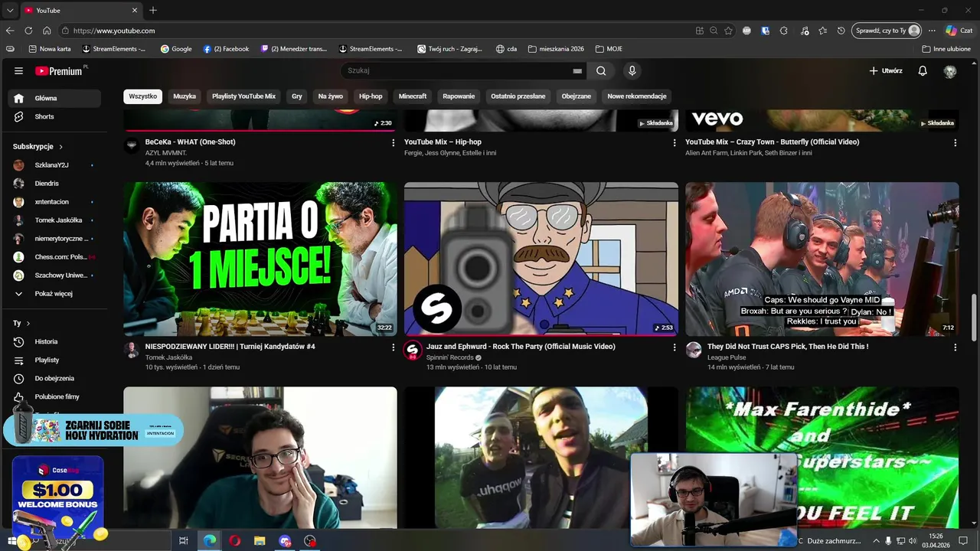Go to Główna home in sidebar
Viewport: 980px width, 551px height.
click(x=54, y=98)
